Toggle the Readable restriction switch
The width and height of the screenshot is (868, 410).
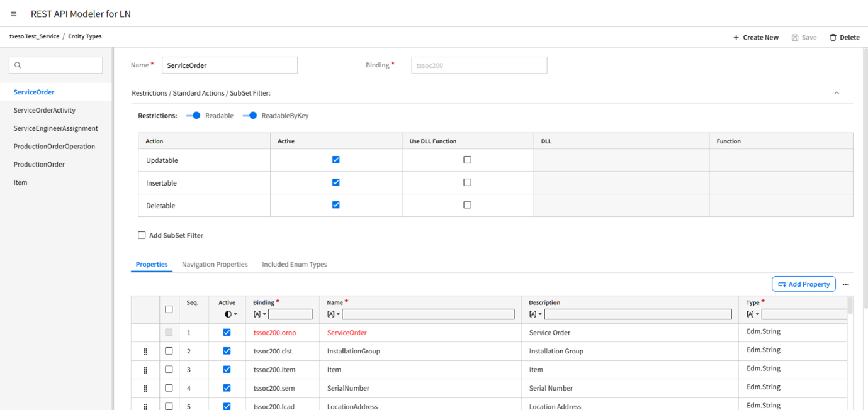click(194, 116)
